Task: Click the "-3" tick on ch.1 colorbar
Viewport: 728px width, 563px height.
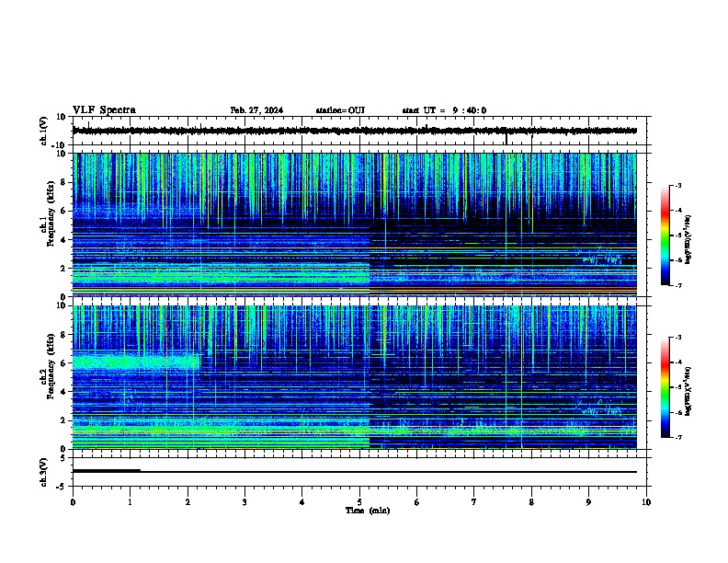Action: (x=677, y=185)
